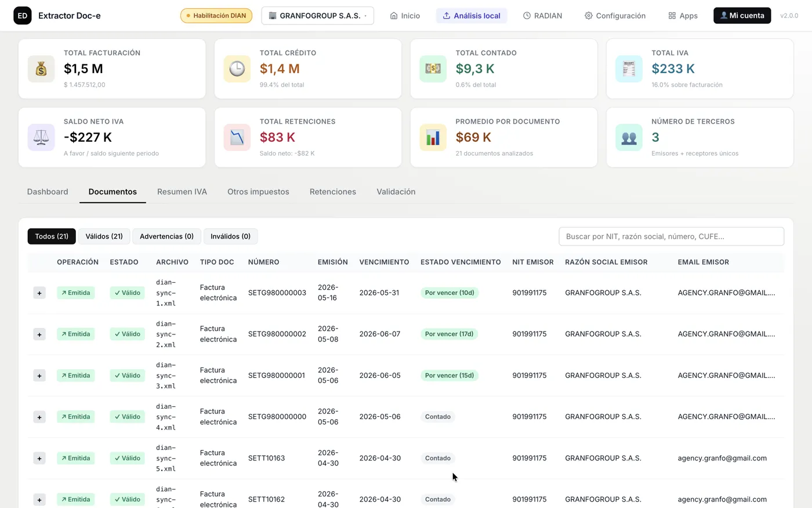Click the OPERACIÓN column header
The width and height of the screenshot is (812, 508).
[78, 262]
